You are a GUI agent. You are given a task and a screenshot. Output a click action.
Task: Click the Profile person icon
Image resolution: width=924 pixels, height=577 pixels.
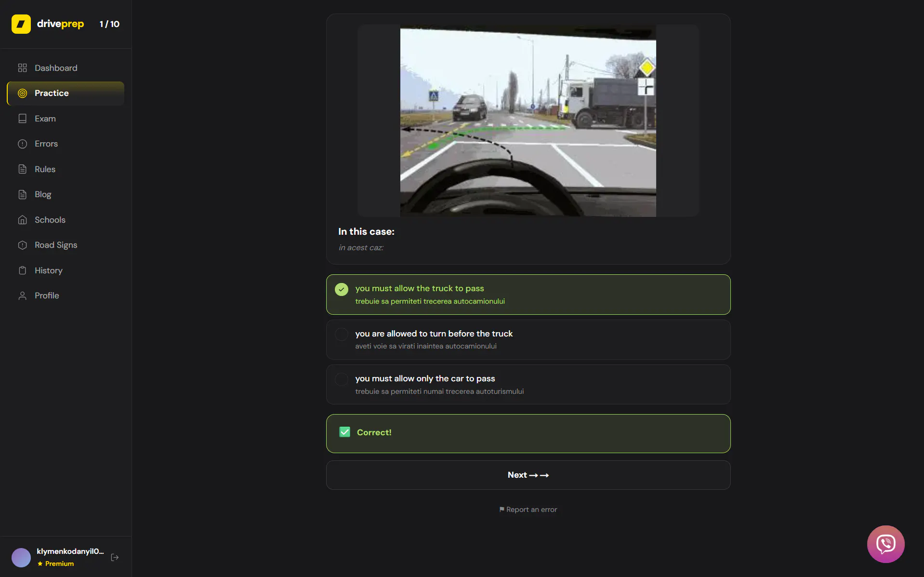(22, 295)
